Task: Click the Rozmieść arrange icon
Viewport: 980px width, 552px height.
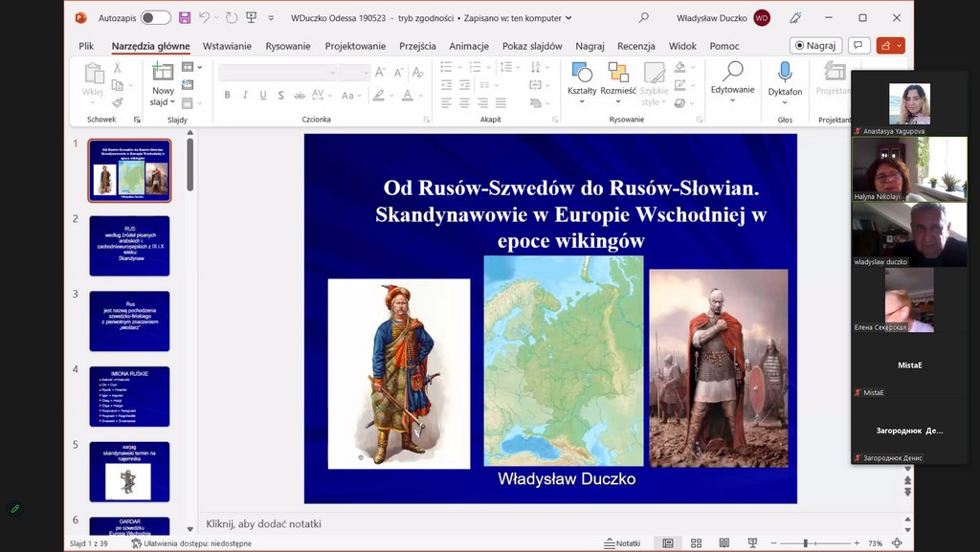Action: [x=618, y=73]
